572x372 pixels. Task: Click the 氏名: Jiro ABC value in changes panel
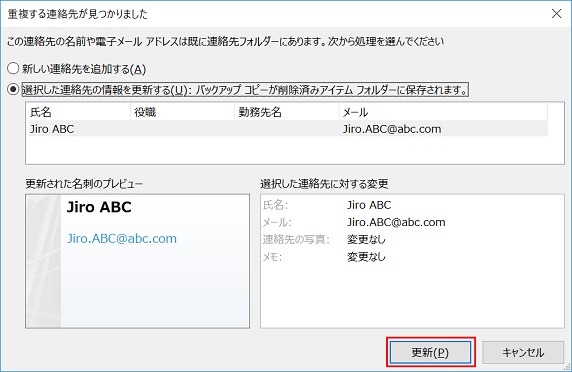click(369, 205)
